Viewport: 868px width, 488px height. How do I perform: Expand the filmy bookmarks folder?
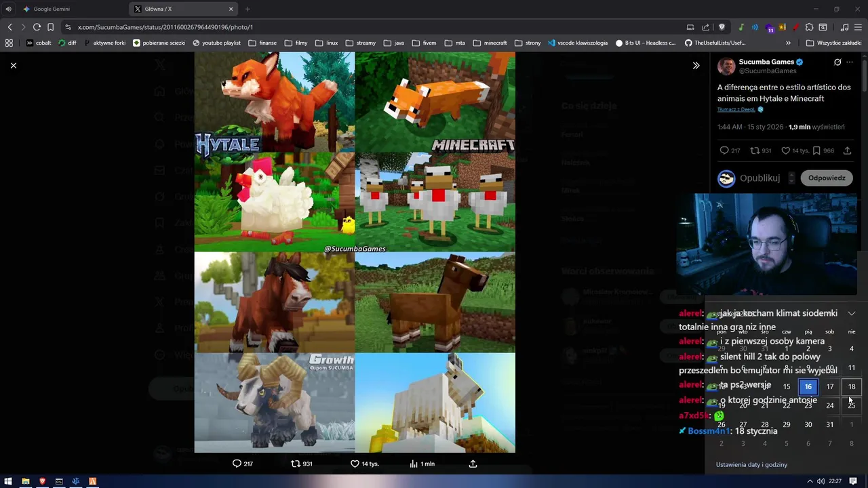click(296, 43)
